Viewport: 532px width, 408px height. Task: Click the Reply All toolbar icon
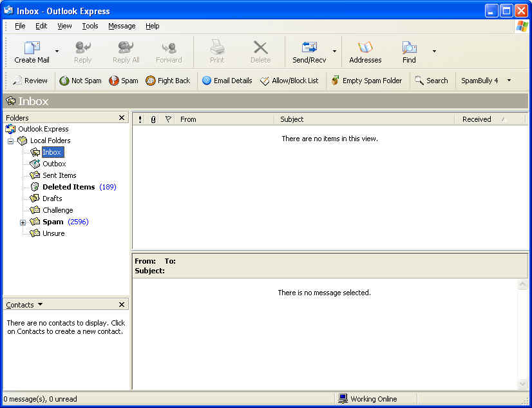pyautogui.click(x=126, y=52)
